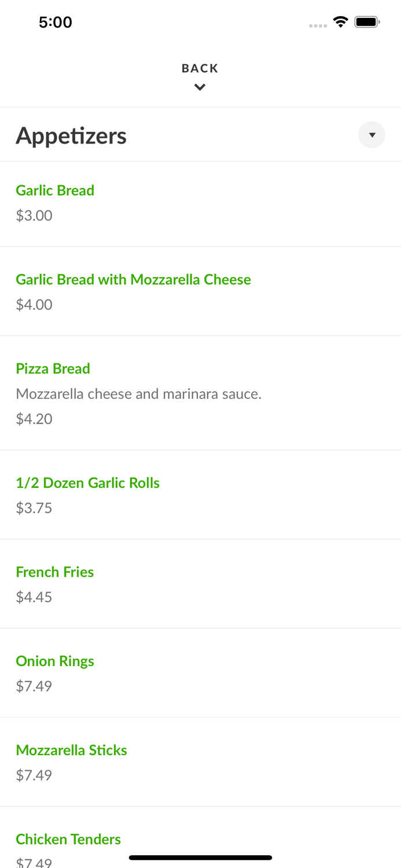This screenshot has width=401, height=868.
Task: Choose 1/2 Dozen Garlic Rolls
Action: coord(88,483)
